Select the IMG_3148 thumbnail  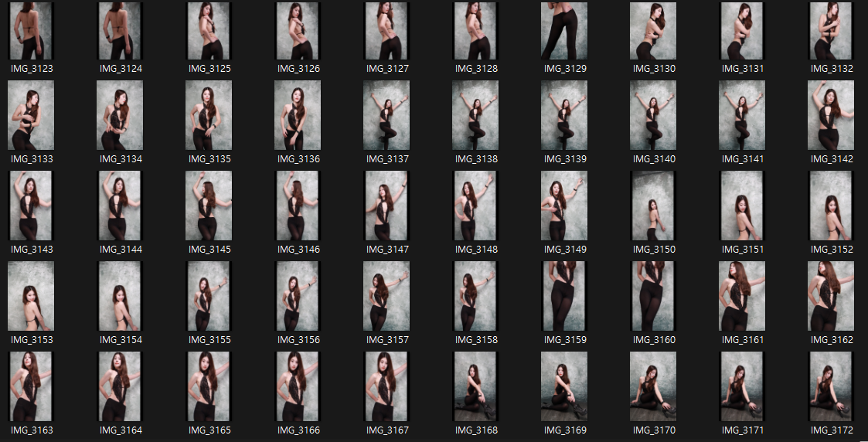[475, 206]
